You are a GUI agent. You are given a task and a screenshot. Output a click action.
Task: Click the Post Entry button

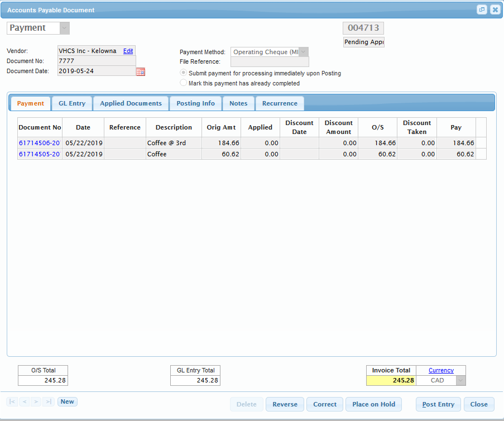[438, 404]
